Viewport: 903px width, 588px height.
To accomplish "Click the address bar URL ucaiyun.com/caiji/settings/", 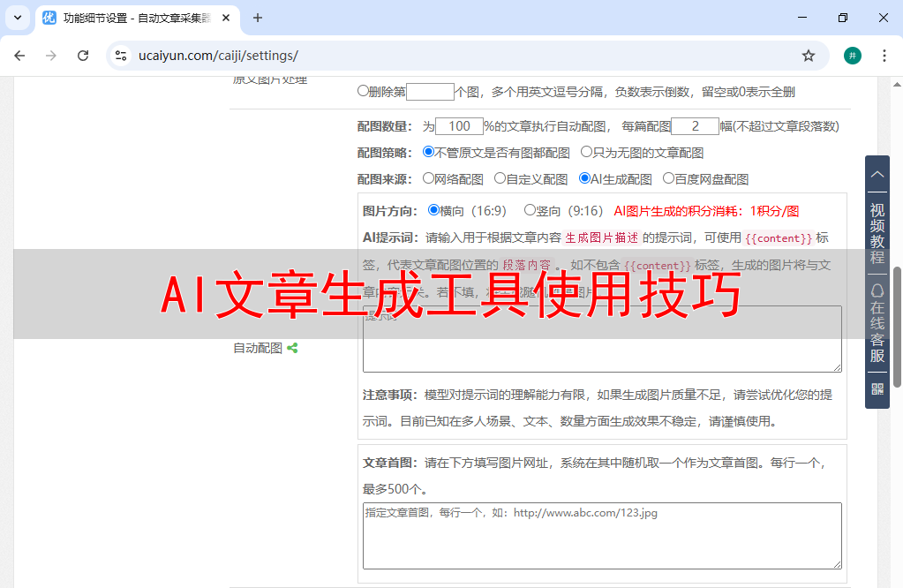I will (218, 56).
